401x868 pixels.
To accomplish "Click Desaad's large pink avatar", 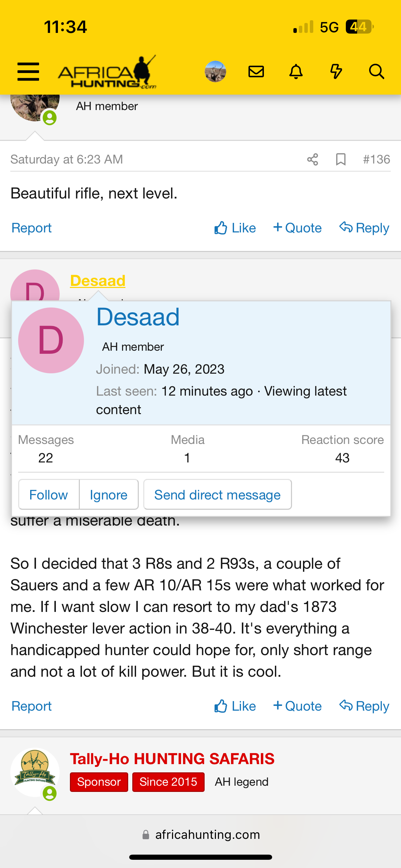I will 51,340.
